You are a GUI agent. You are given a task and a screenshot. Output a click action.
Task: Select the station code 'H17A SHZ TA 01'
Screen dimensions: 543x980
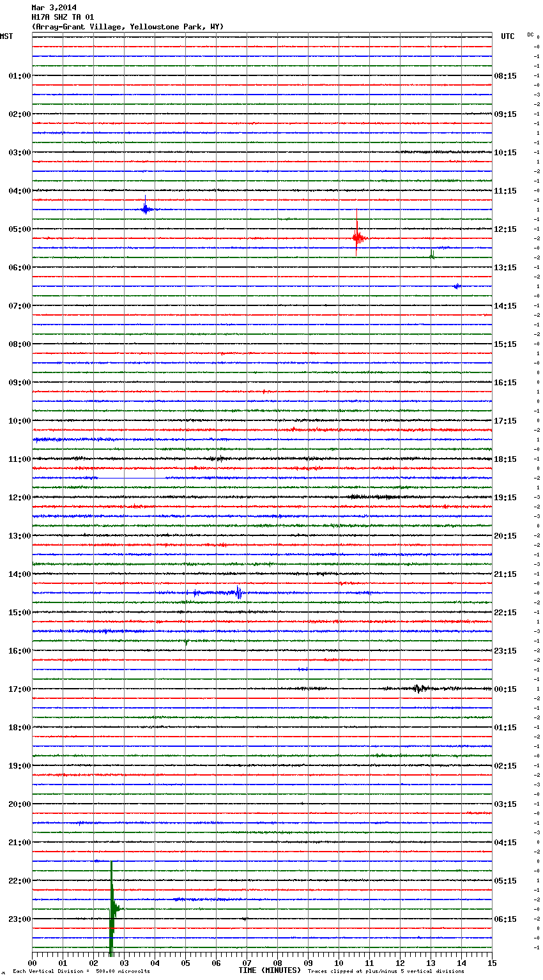(x=63, y=17)
